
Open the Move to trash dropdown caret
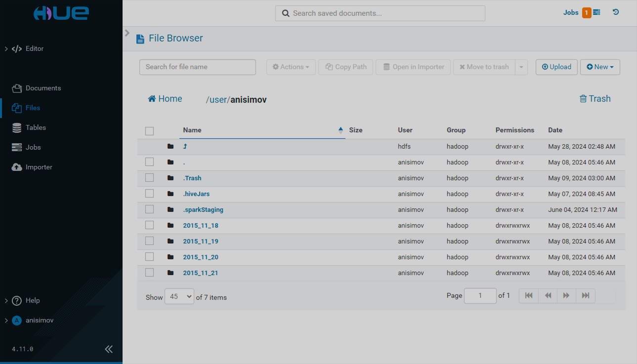tap(521, 67)
